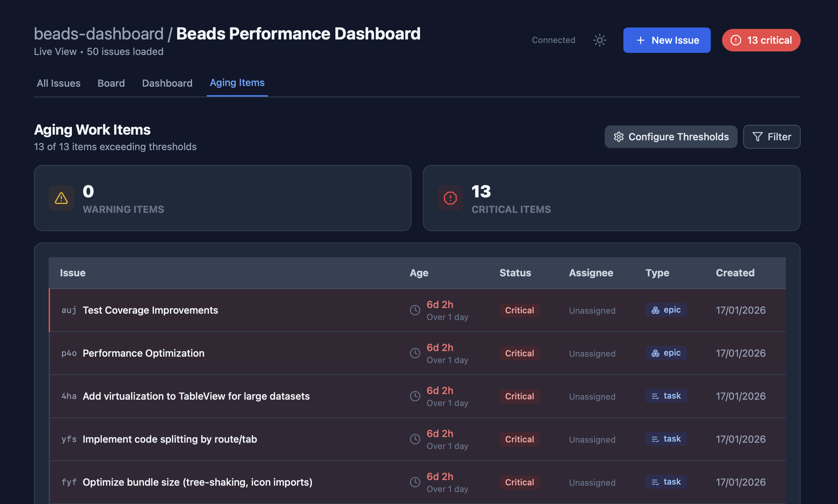838x504 pixels.
Task: Click the red critical octagon icon
Action: click(450, 198)
